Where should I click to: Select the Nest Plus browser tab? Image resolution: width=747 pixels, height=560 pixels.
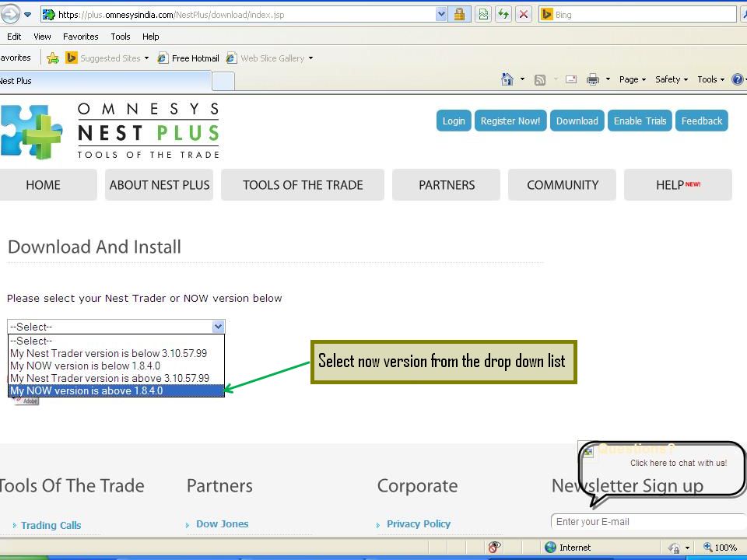click(x=105, y=80)
